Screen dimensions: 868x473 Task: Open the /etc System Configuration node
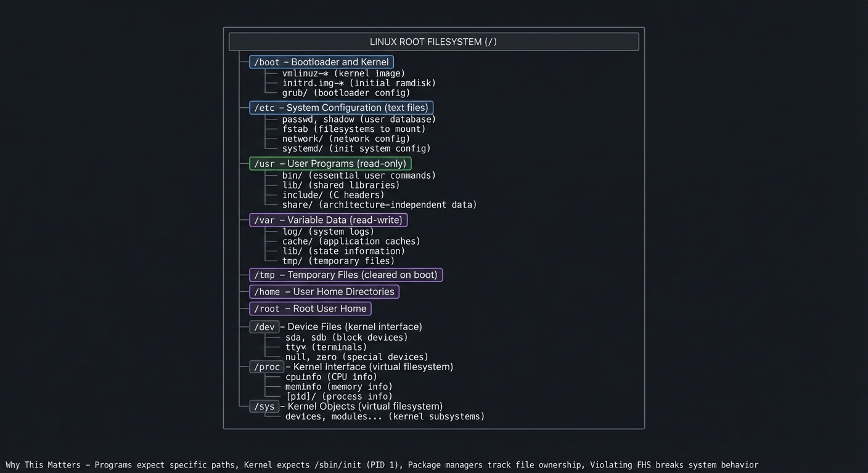[x=342, y=107]
